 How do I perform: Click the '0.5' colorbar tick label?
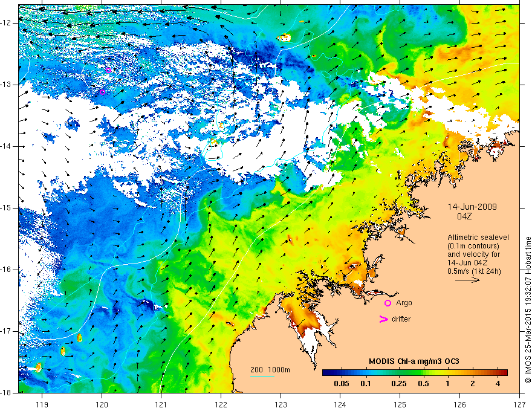pyautogui.click(x=423, y=384)
